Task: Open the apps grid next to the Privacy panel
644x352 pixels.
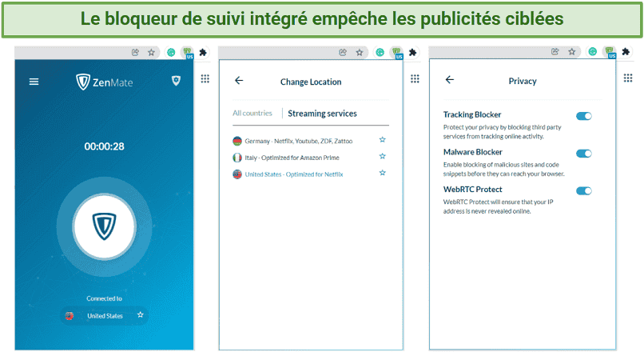Action: point(628,78)
